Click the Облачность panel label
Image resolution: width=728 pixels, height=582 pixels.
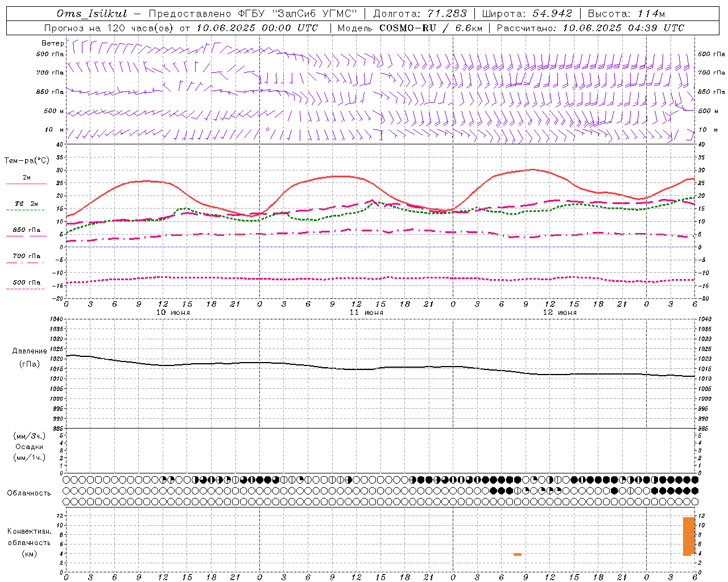pyautogui.click(x=29, y=493)
